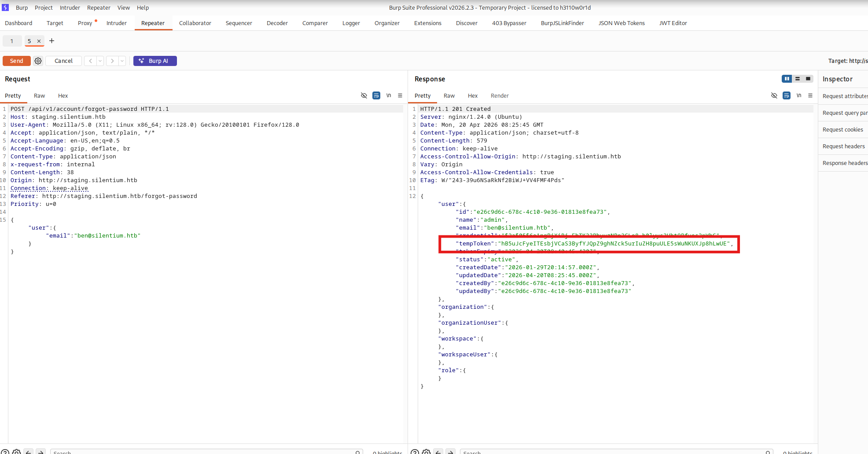Open the Burp menu
Screen dimensions: 868x454
(22, 7)
